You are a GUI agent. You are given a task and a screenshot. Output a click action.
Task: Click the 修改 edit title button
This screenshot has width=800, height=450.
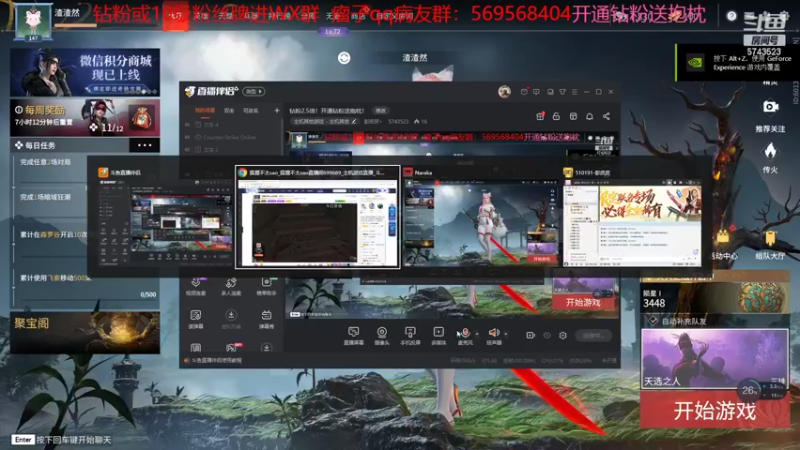(381, 110)
